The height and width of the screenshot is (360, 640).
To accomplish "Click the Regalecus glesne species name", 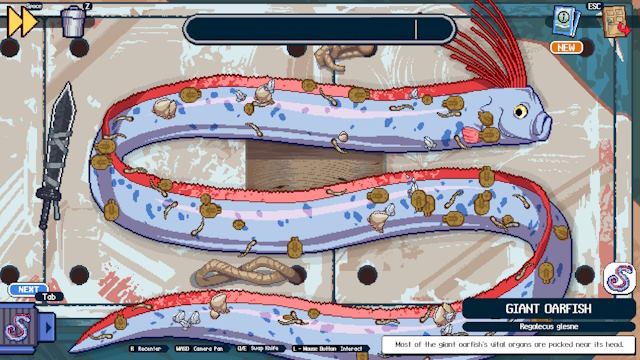I will tap(548, 327).
